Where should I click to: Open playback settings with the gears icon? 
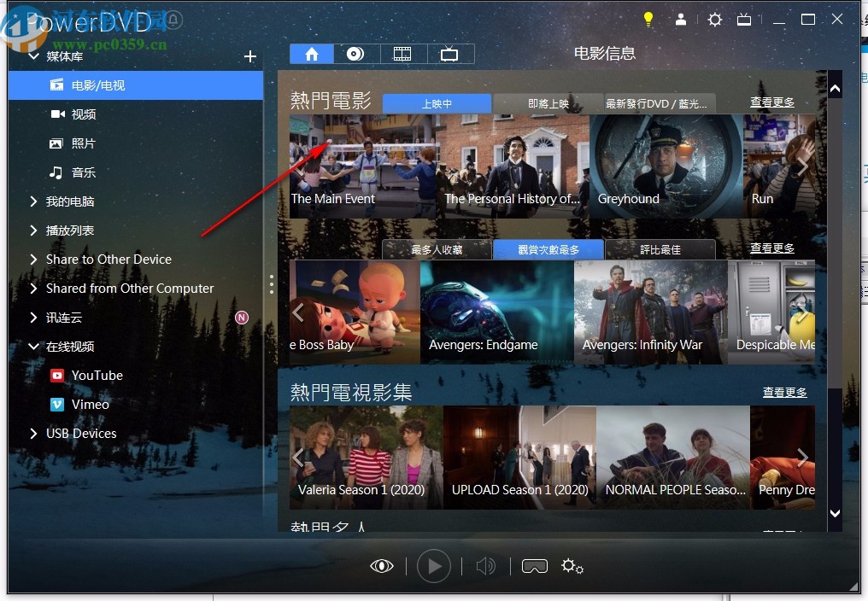[x=572, y=566]
